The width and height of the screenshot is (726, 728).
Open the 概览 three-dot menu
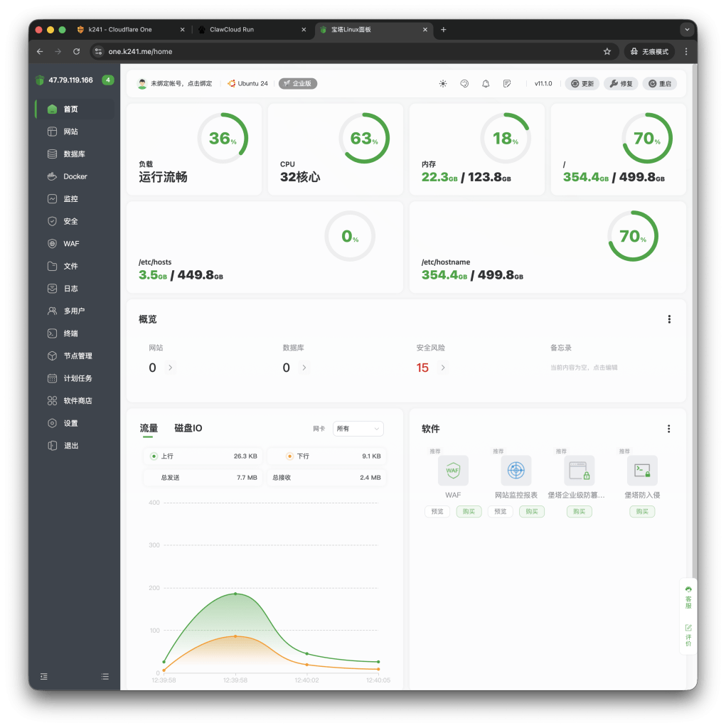669,320
